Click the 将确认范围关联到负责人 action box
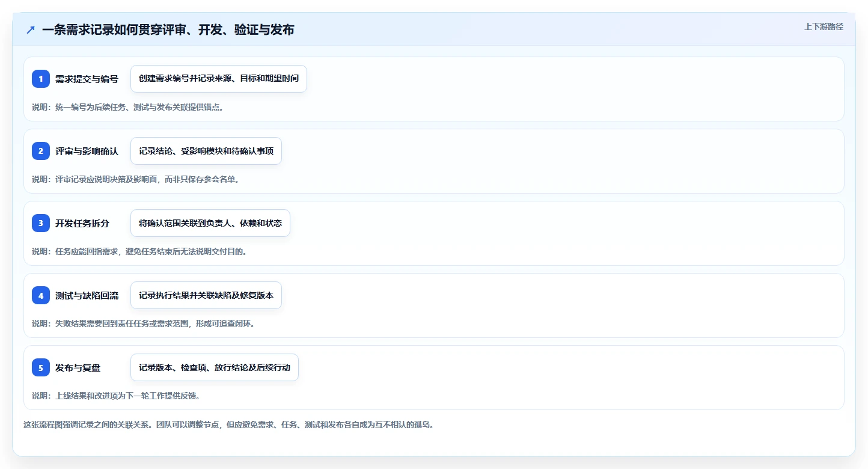This screenshot has height=469, width=868. [210, 223]
